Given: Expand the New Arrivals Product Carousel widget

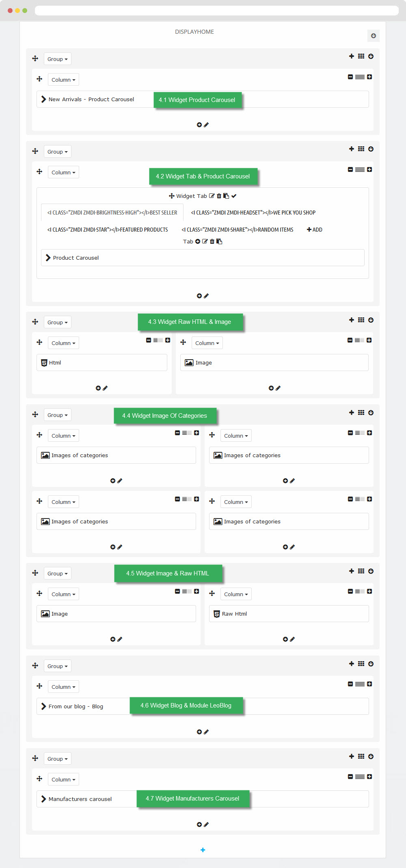Looking at the screenshot, I should pyautogui.click(x=43, y=99).
